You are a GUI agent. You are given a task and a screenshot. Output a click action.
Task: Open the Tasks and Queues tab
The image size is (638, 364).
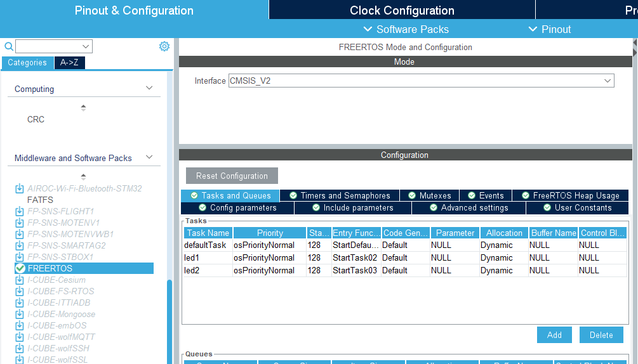[230, 195]
